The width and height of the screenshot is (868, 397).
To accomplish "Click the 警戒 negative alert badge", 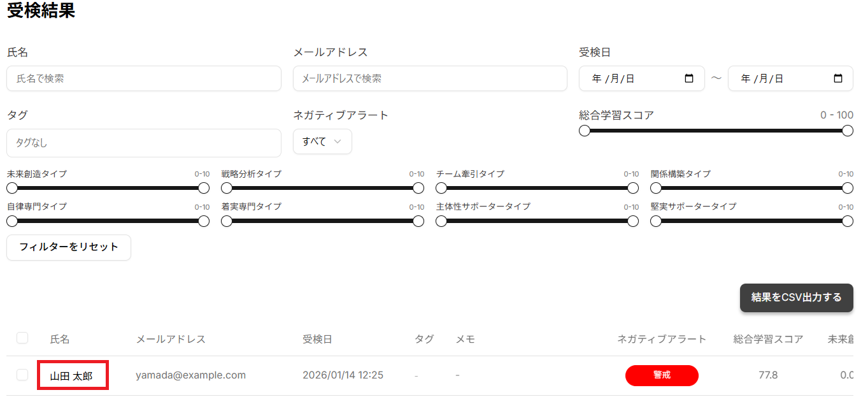I will pos(662,375).
